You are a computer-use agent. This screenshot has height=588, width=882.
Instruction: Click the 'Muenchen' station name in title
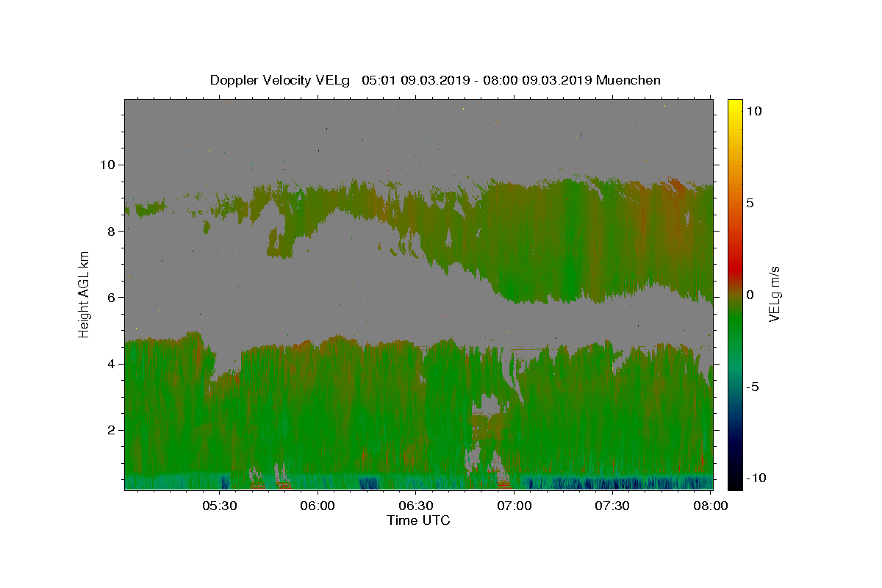(628, 80)
